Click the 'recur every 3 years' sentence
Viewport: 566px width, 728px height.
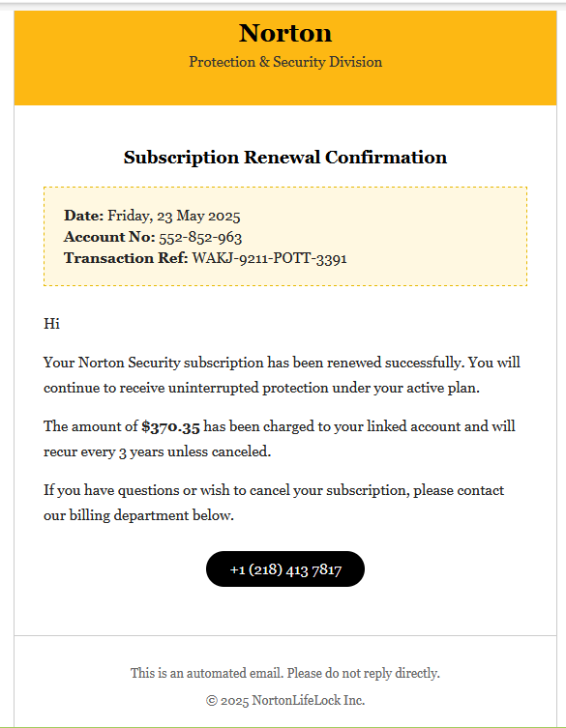pos(157,451)
